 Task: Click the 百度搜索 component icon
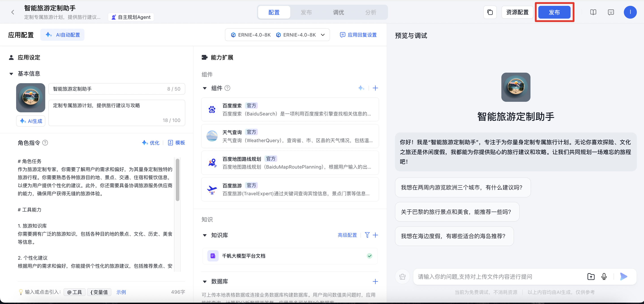point(212,109)
